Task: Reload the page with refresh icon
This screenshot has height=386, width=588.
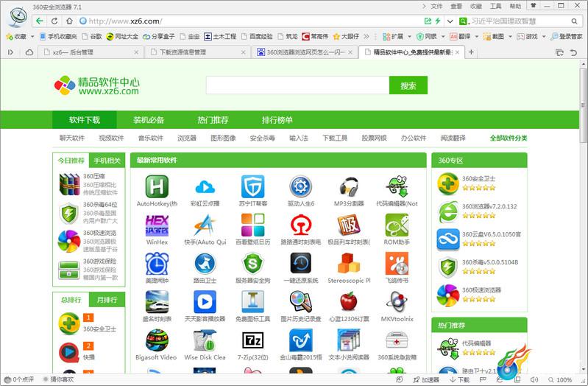Action: click(54, 21)
